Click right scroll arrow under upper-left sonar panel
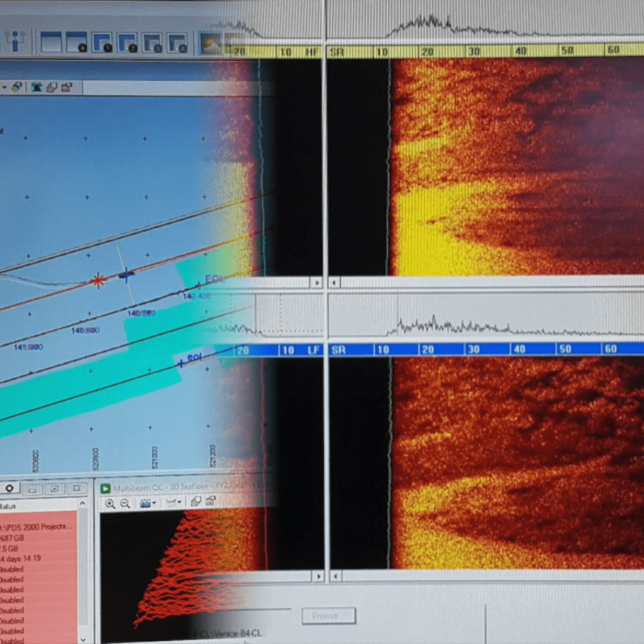 point(317,283)
